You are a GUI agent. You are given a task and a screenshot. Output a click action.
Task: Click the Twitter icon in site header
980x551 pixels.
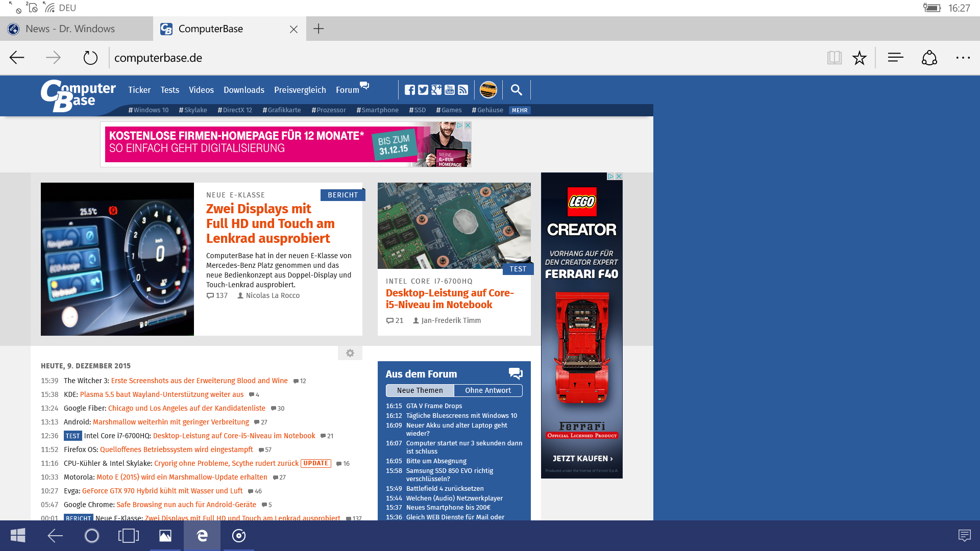tap(423, 90)
